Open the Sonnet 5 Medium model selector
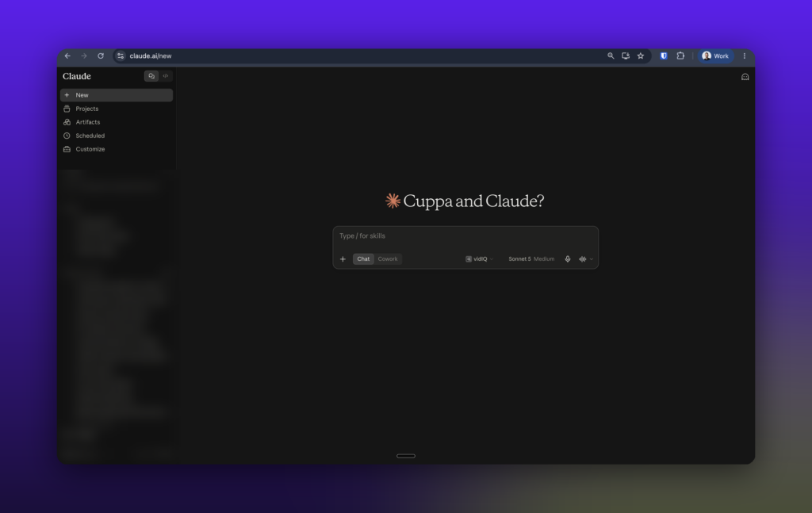Image resolution: width=812 pixels, height=513 pixels. coord(531,258)
